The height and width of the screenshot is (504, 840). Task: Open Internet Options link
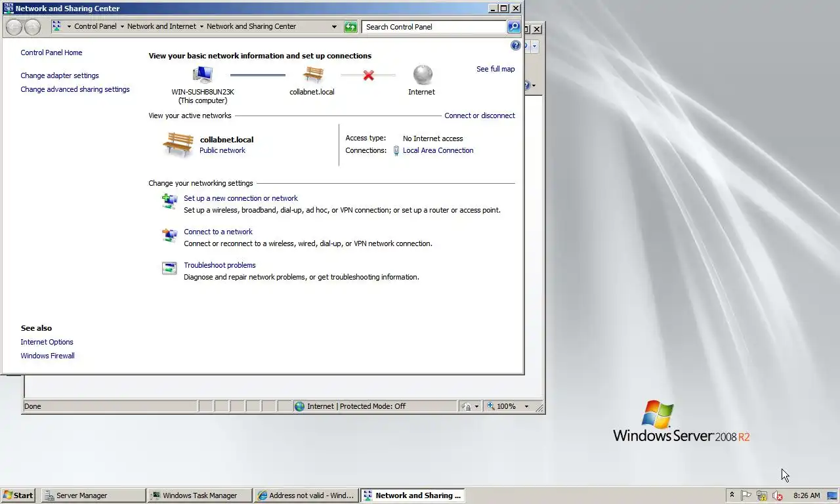tap(47, 342)
